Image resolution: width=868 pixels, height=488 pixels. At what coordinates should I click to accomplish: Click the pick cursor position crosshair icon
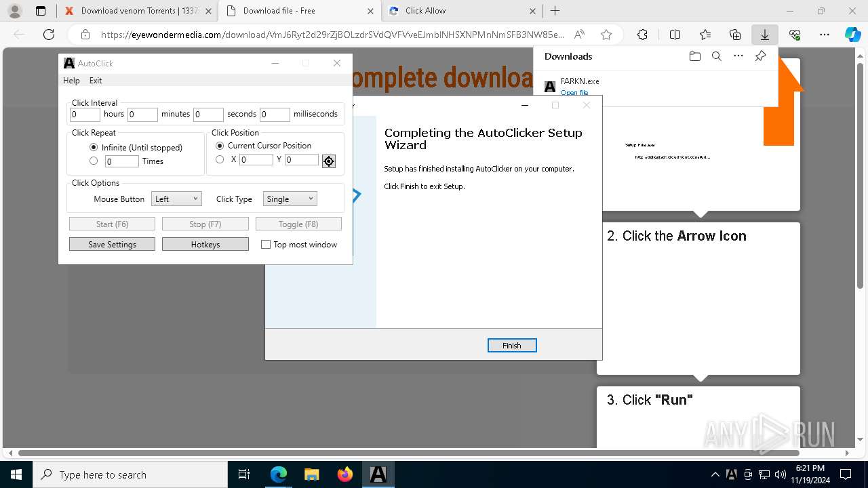click(329, 161)
